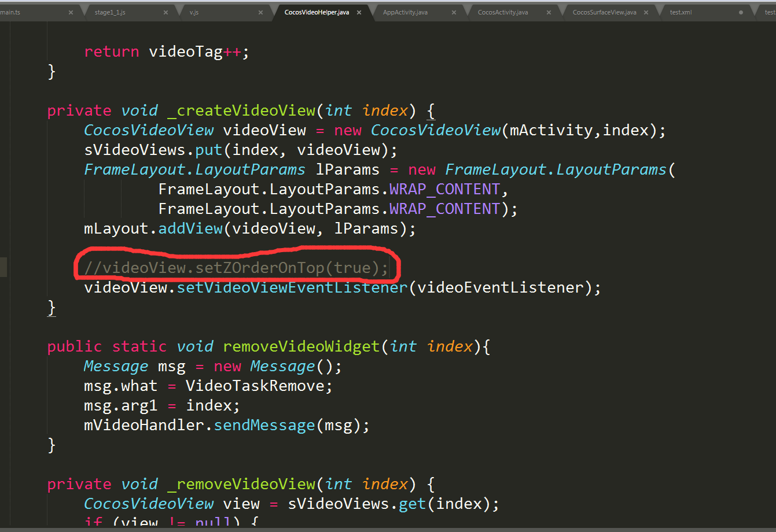Close the stage1_1.js tab

166,12
